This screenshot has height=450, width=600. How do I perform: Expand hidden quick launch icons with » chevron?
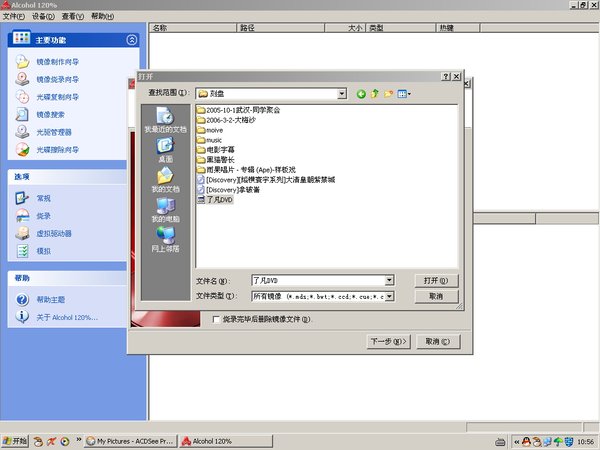point(79,440)
